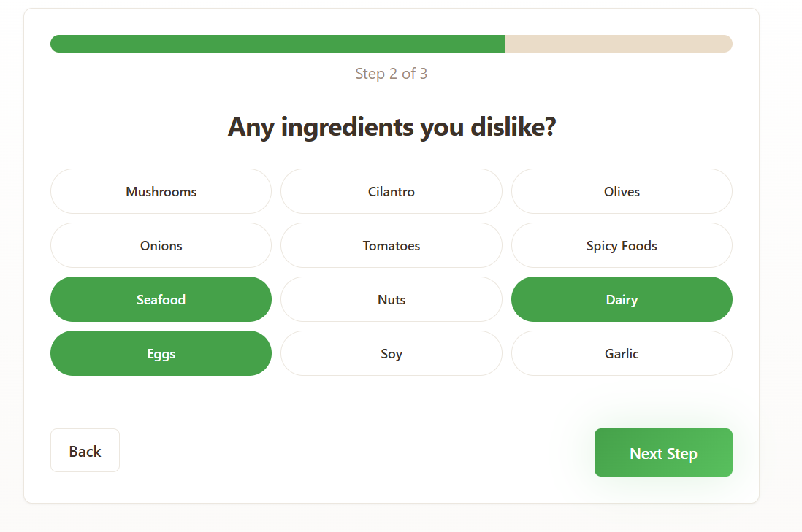Select the Nuts ingredient
The height and width of the screenshot is (532, 802).
pos(392,299)
